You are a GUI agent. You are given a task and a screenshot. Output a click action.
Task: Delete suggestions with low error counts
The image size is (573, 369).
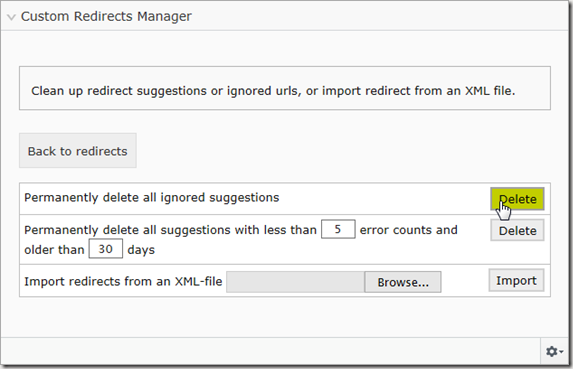[x=517, y=231]
